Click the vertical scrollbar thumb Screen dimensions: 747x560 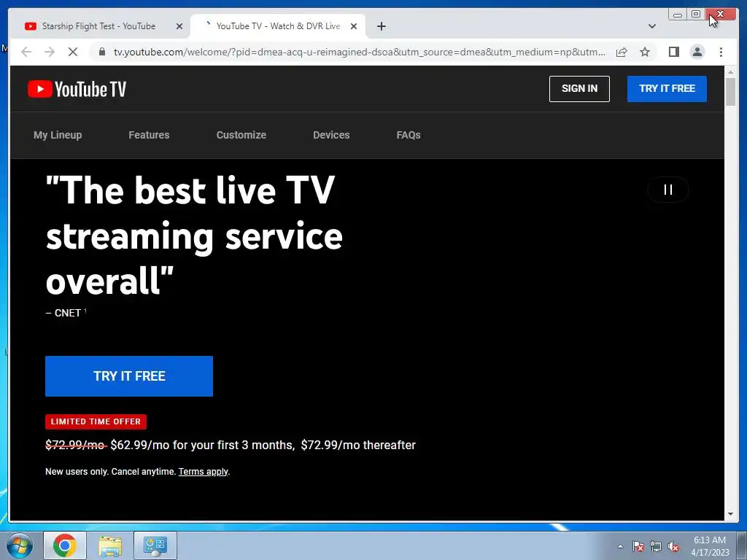pyautogui.click(x=731, y=91)
